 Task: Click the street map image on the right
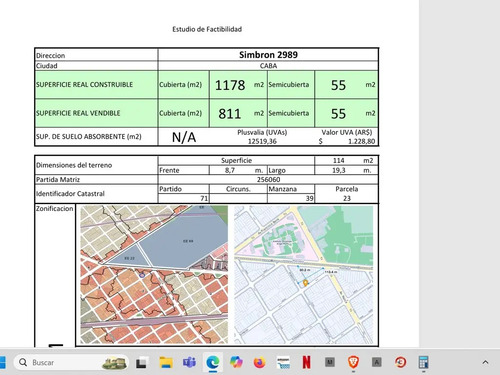tap(303, 274)
